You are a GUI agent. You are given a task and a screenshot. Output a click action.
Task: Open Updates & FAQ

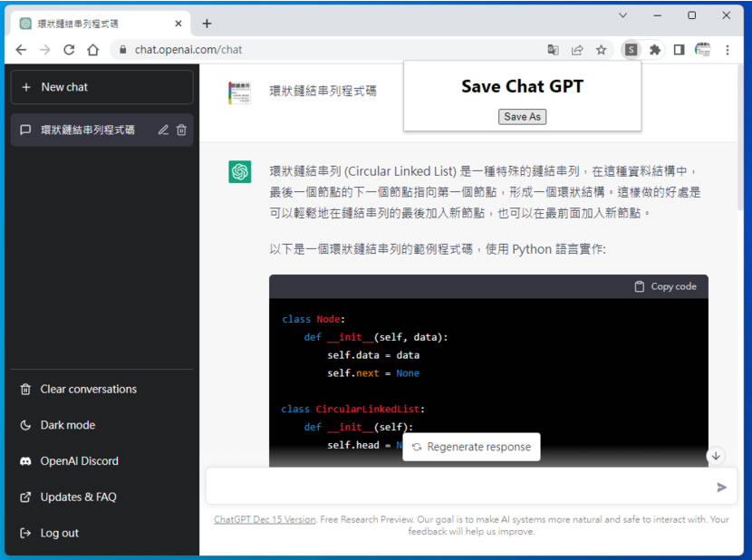pyautogui.click(x=102, y=497)
